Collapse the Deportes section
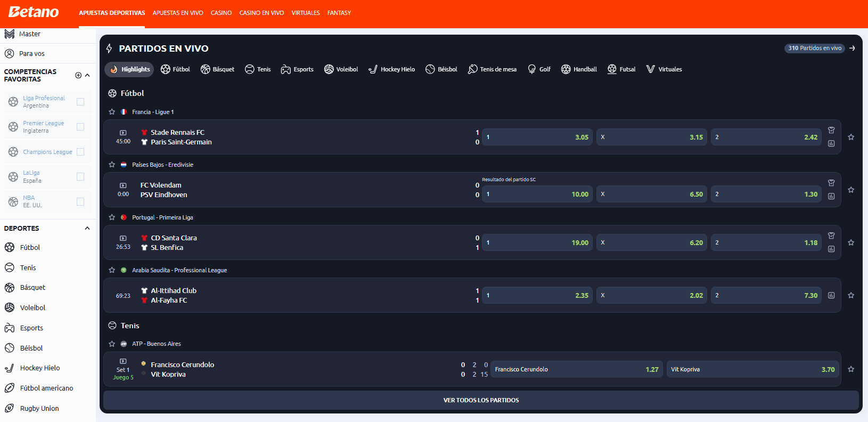The image size is (868, 422). pos(87,228)
